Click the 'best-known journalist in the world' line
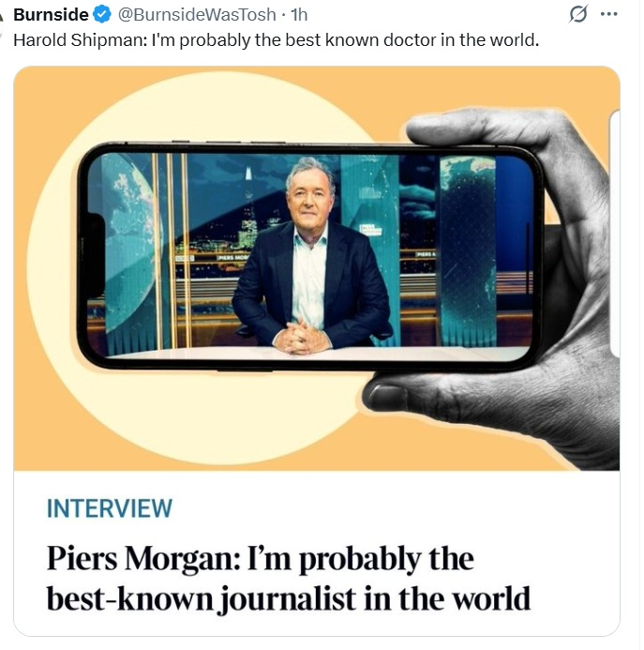This screenshot has height=650, width=644. 289,598
